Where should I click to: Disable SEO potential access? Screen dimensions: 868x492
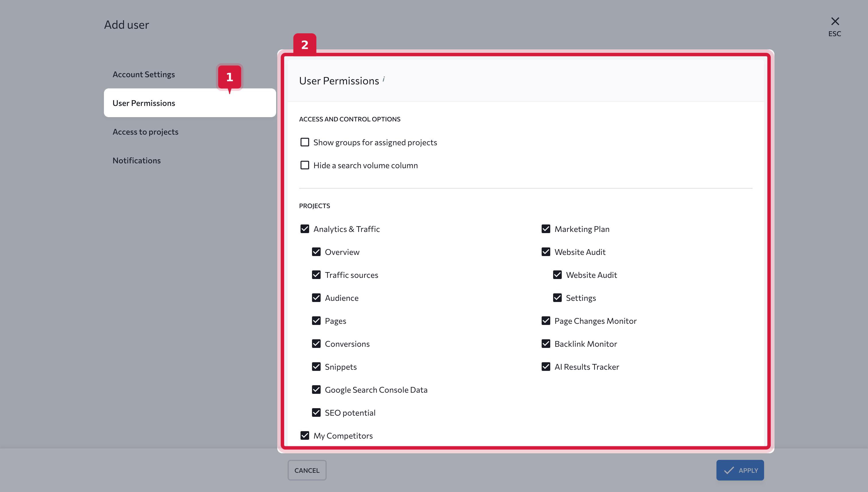pyautogui.click(x=316, y=412)
